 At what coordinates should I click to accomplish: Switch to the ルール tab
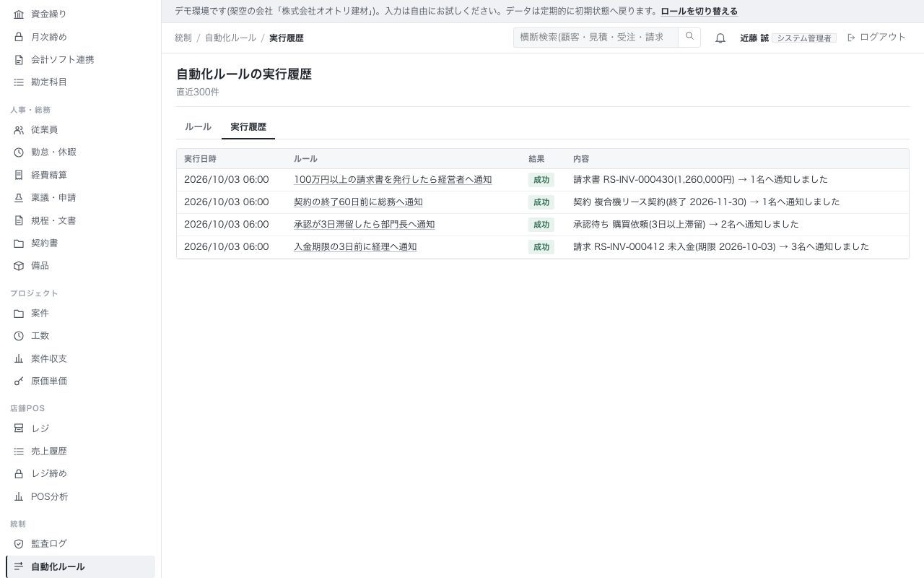pyautogui.click(x=198, y=126)
